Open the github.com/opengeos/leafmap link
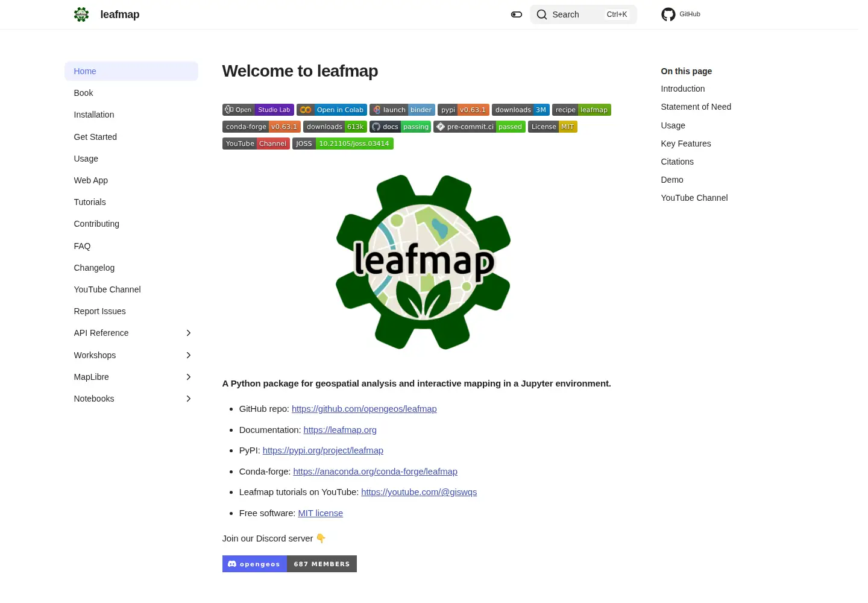 point(364,409)
